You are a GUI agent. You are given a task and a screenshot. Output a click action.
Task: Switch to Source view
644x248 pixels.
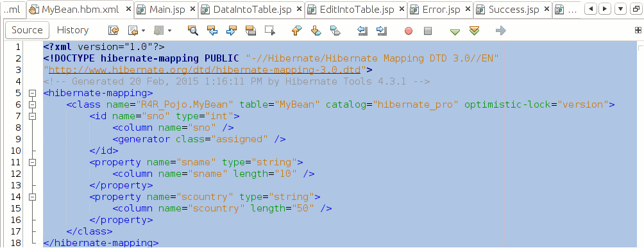[27, 30]
